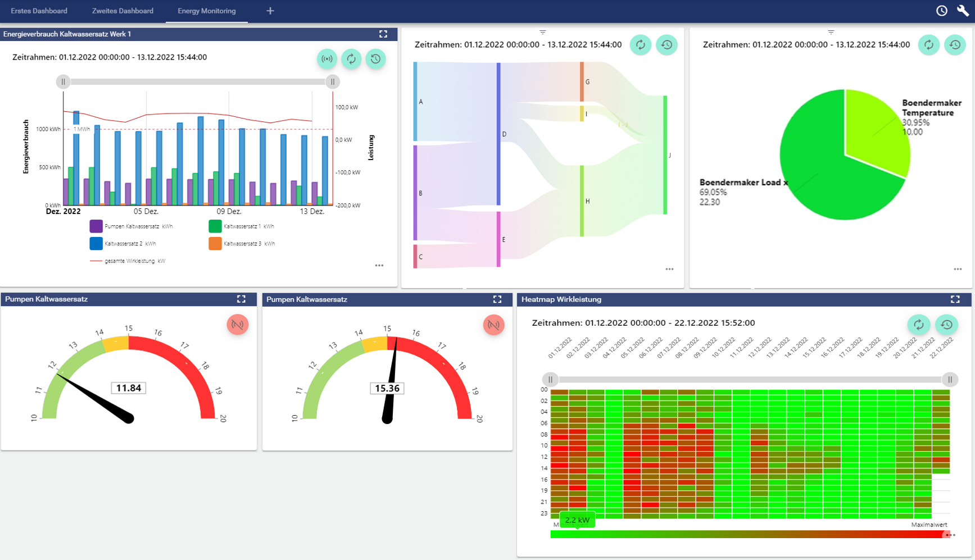975x560 pixels.
Task: Open the wrench configuration icon
Action: coord(962,11)
